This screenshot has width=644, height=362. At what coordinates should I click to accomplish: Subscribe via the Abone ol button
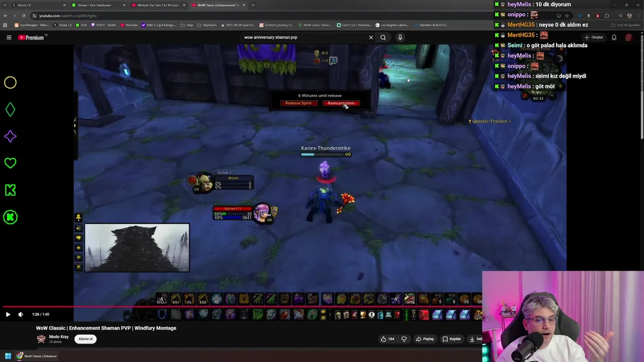pos(86,339)
